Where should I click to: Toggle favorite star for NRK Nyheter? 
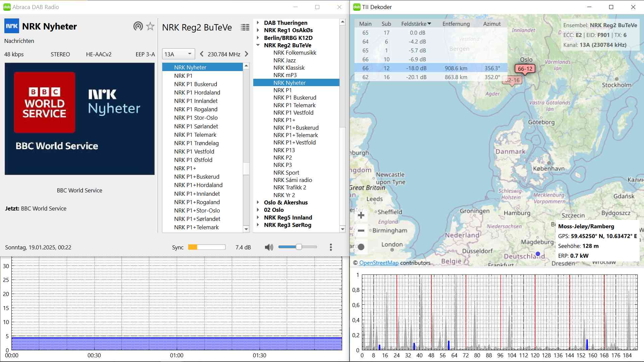150,26
